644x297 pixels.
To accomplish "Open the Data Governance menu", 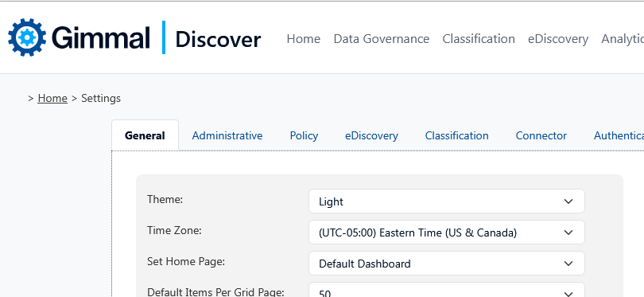I will tap(382, 39).
